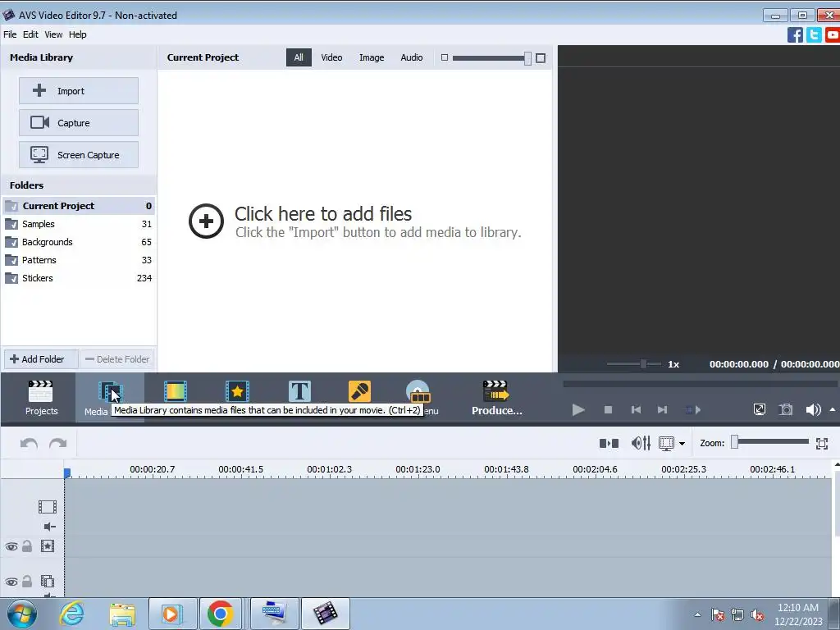Click the blue timeline playhead marker

tap(67, 473)
